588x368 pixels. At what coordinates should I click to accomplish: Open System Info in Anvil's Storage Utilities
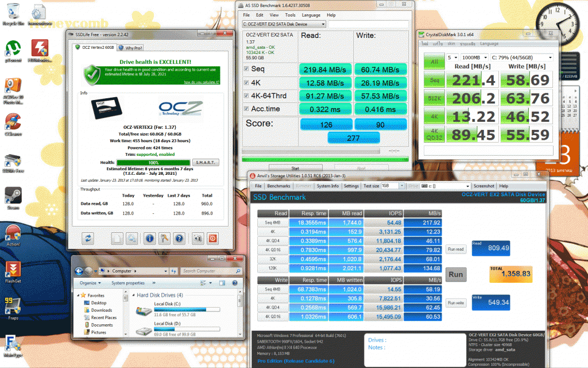coord(328,186)
